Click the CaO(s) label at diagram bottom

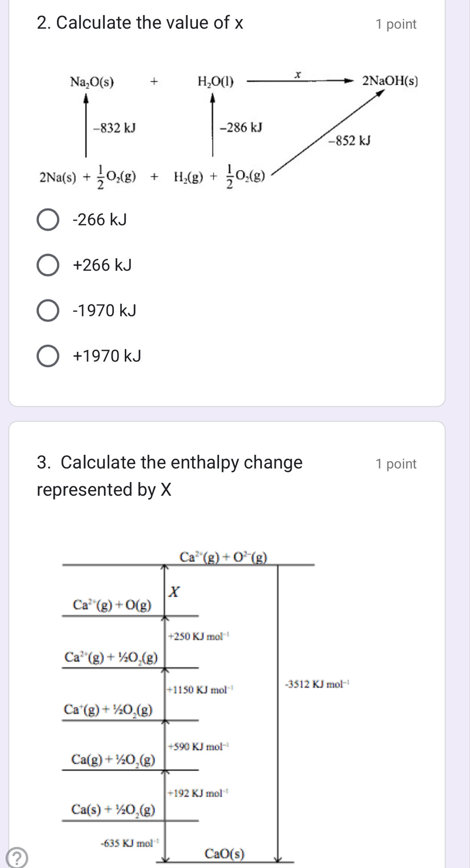coord(224,854)
